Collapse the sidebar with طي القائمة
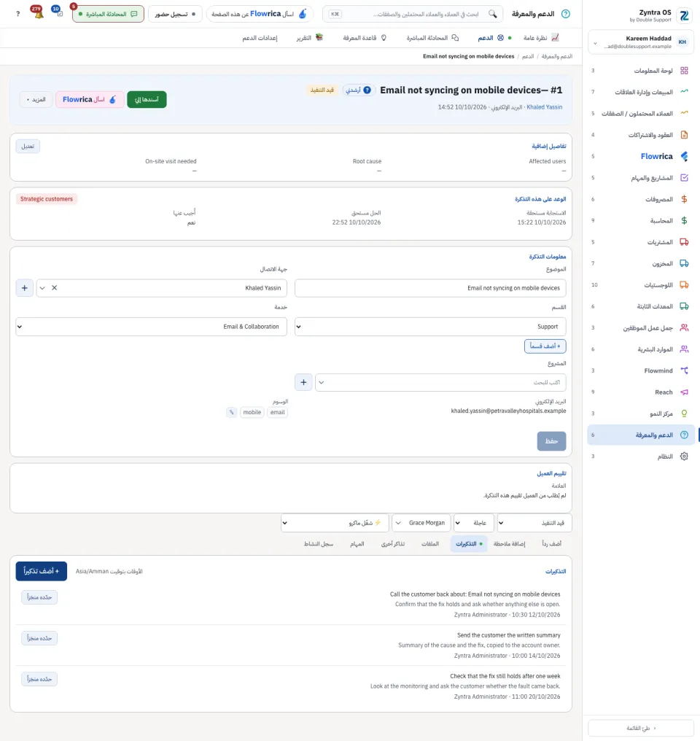Image resolution: width=700 pixels, height=741 pixels. [x=641, y=728]
